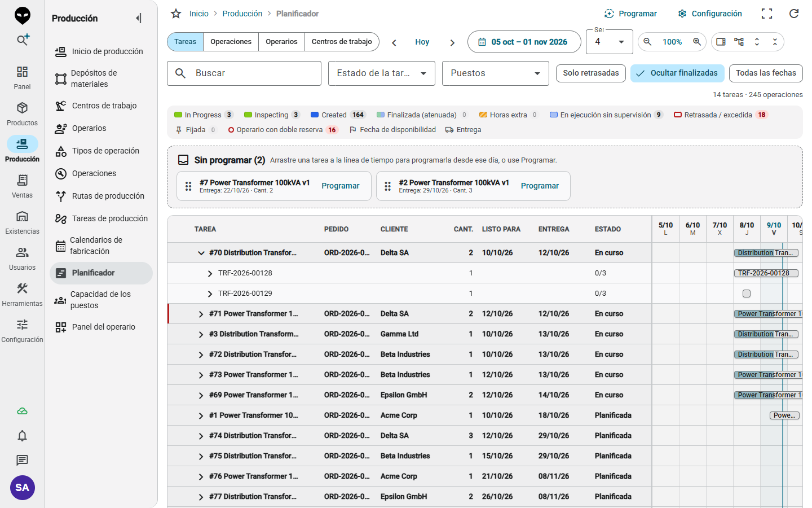Collapse the #70 Distribution Transformer row
The height and width of the screenshot is (508, 812).
click(201, 253)
